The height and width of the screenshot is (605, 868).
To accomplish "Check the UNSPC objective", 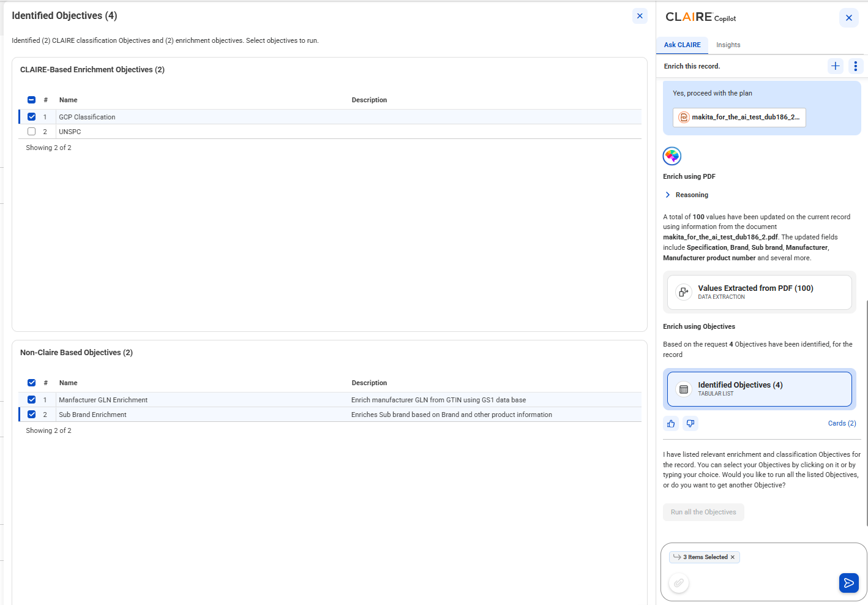I will coord(31,132).
